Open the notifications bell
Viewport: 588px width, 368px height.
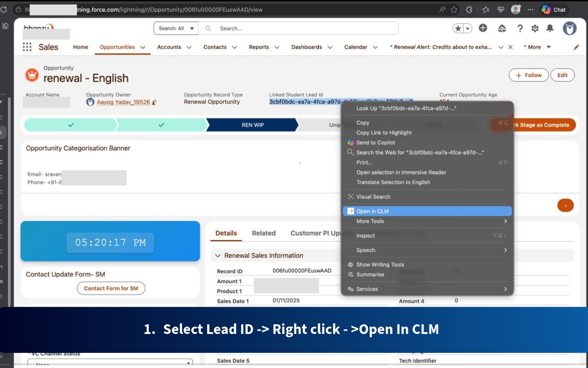point(550,29)
